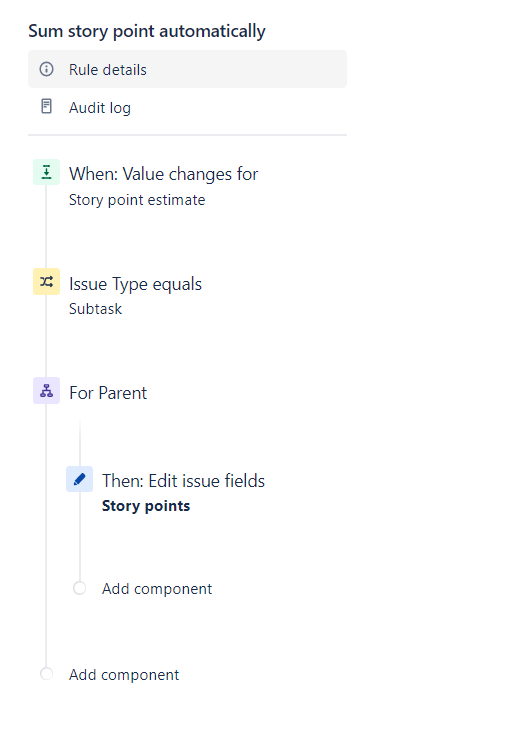Click the Rule details info icon
The width and height of the screenshot is (529, 741).
[46, 69]
